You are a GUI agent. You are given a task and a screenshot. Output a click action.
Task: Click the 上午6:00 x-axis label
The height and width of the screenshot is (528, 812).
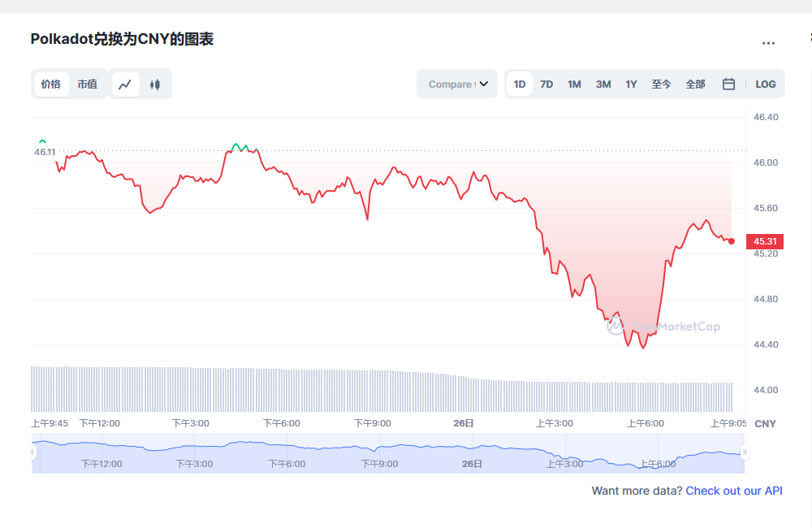tap(646, 423)
